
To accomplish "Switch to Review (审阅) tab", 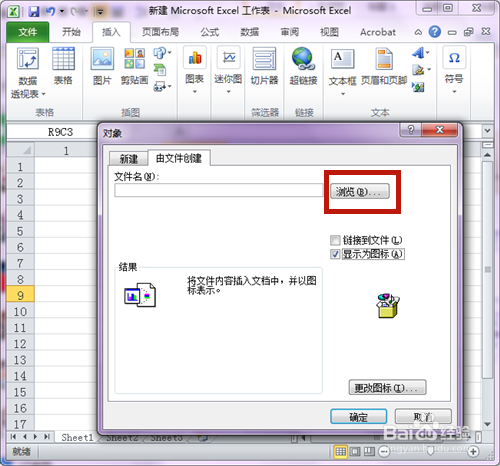I will tap(289, 32).
